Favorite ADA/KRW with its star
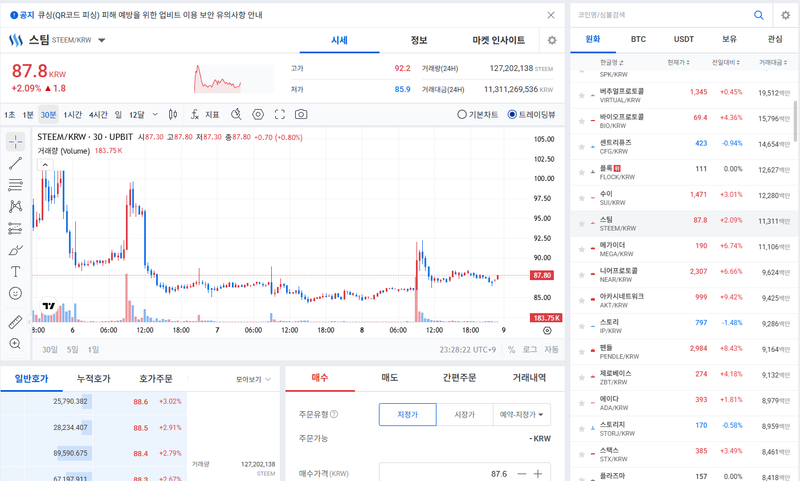 point(581,403)
